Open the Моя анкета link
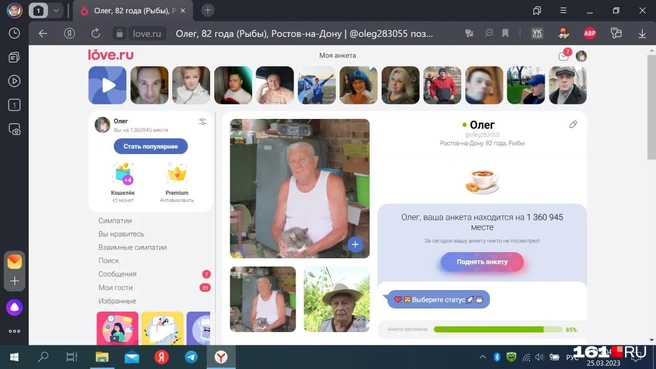 click(x=338, y=55)
